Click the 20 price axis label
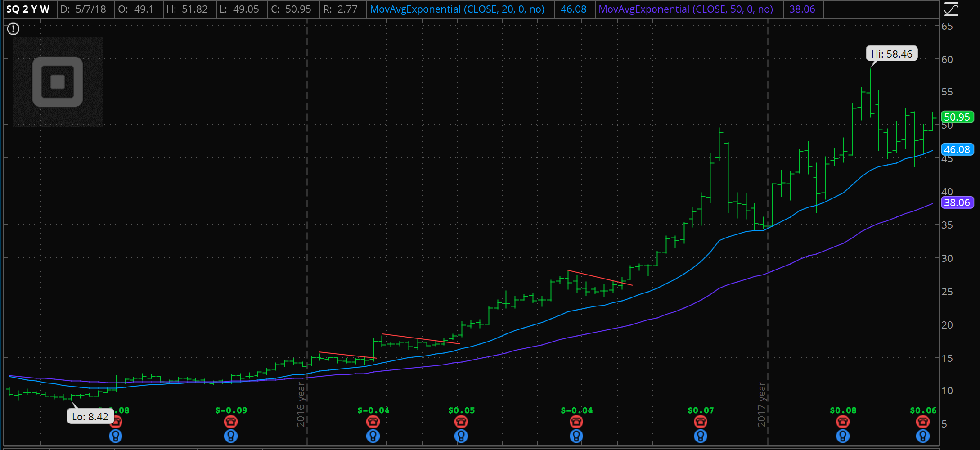Screen dimensions: 980x450 click(947, 324)
